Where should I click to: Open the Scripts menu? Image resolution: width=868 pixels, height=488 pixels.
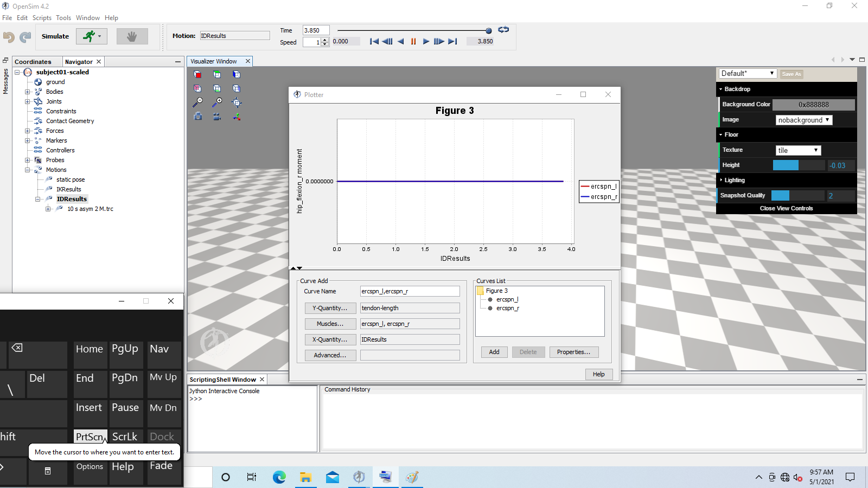click(42, 18)
